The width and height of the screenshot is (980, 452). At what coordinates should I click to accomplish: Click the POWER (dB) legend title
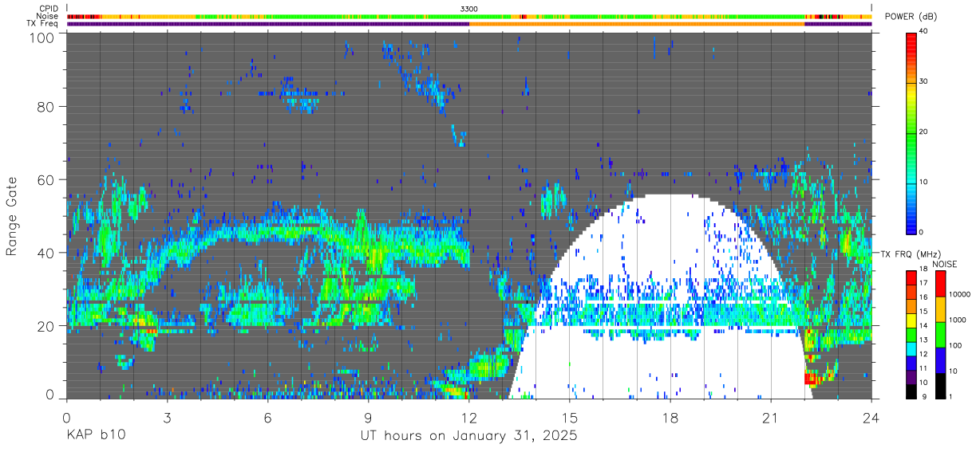[x=911, y=17]
